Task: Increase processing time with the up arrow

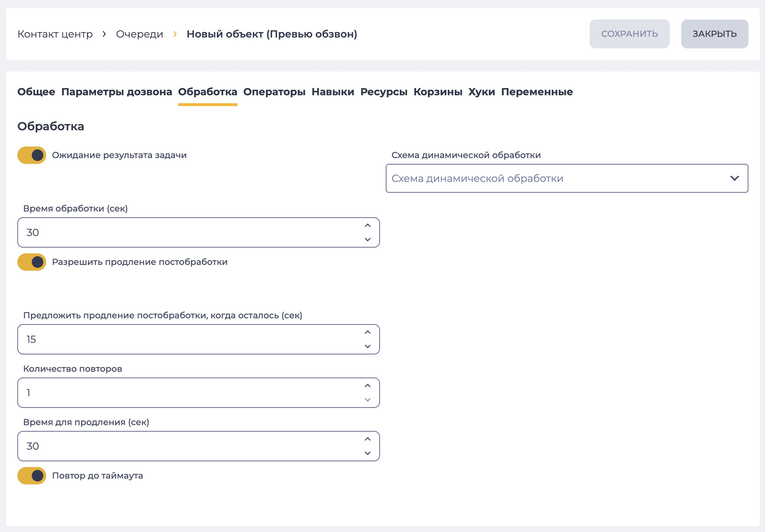Action: [x=368, y=226]
